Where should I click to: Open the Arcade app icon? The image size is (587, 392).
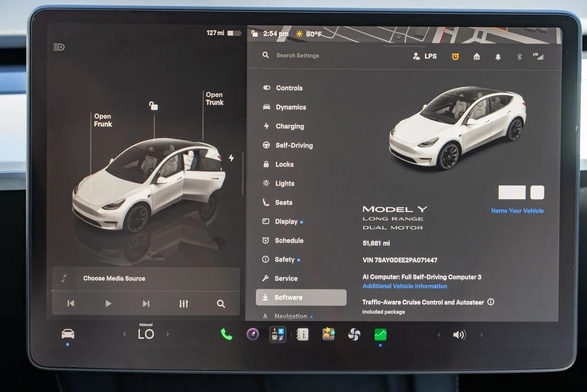(x=328, y=334)
